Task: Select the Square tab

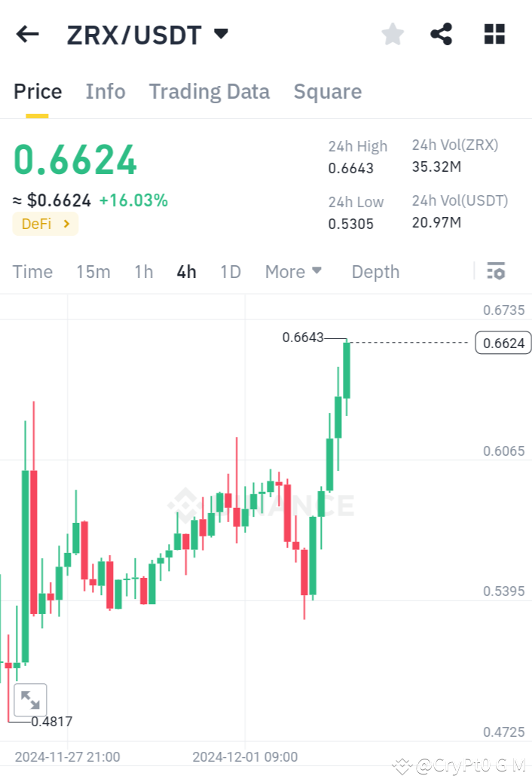Action: [x=328, y=91]
